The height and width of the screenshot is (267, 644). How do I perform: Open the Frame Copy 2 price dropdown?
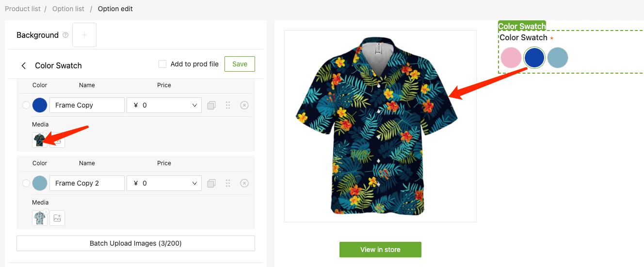tap(194, 183)
